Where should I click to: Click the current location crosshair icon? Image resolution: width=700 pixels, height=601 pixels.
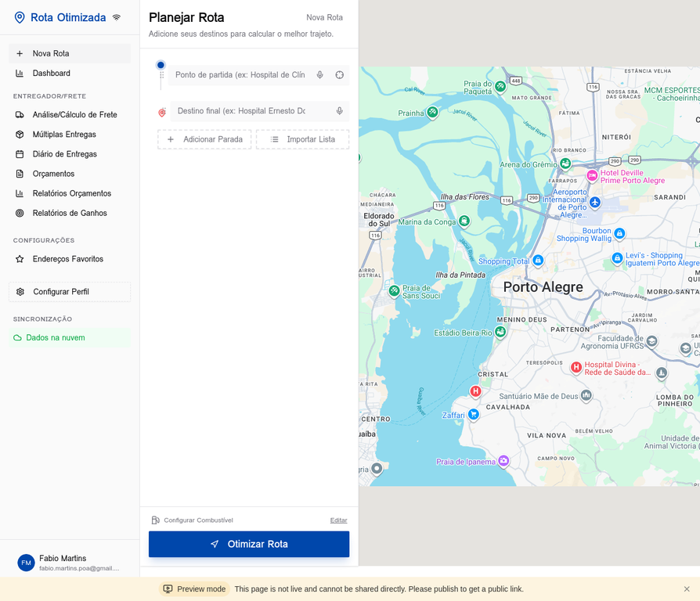[x=340, y=75]
